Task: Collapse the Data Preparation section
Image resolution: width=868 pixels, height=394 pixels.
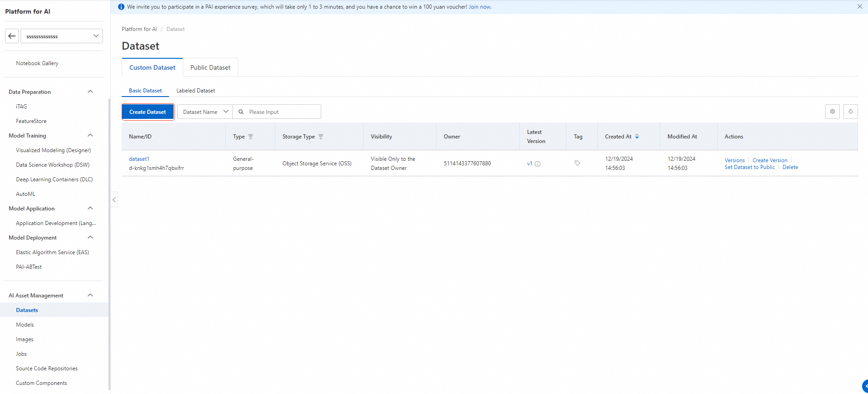Action: tap(90, 92)
